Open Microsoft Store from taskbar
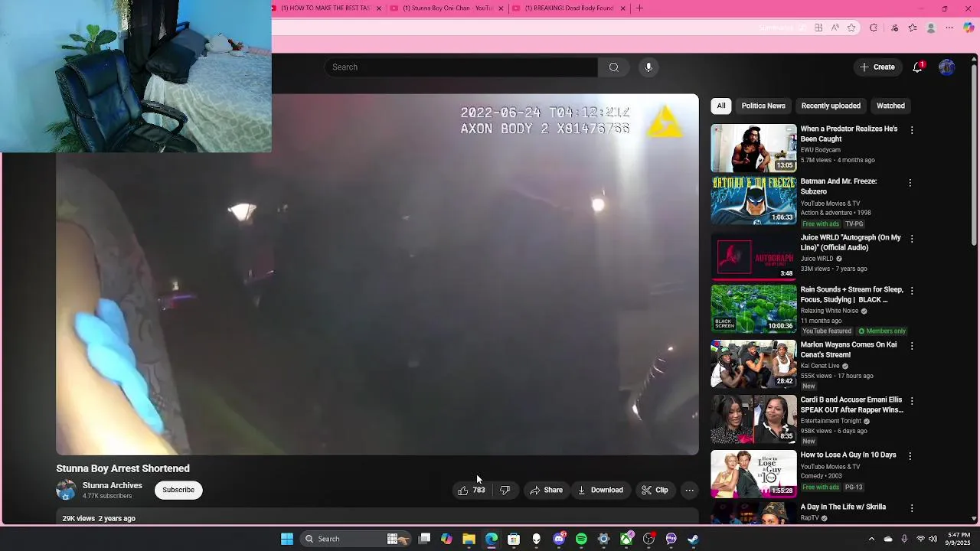Screen dimensions: 980x551 [514, 539]
